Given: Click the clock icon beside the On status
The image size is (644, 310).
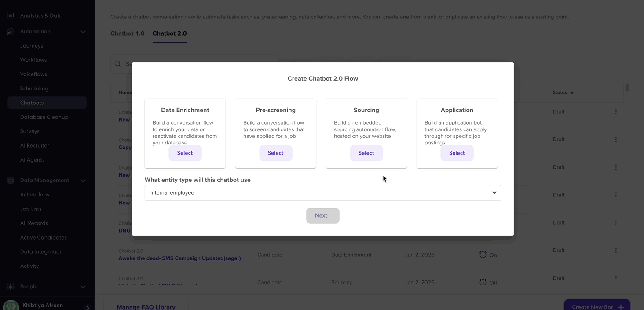Looking at the screenshot, I should [483, 255].
